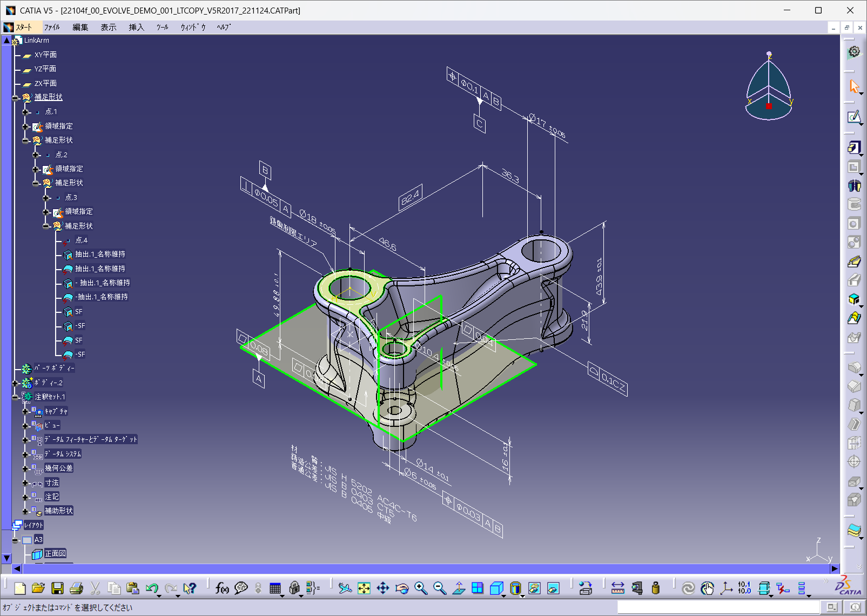Click the Open file folder icon
This screenshot has height=616, width=867.
pos(38,588)
